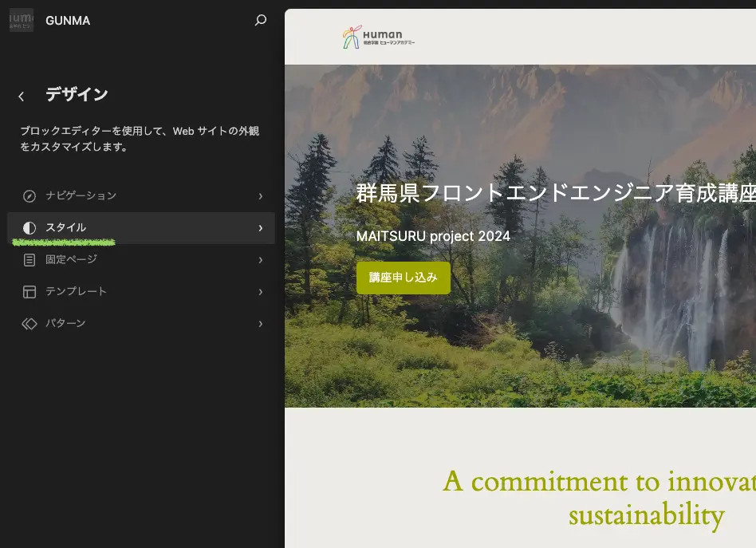Open the パターン chevron arrow

tap(261, 324)
